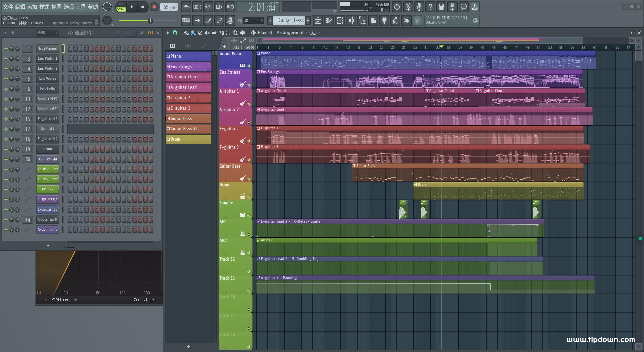
Task: Open the content library shopping cart icon
Action: [x=417, y=21]
